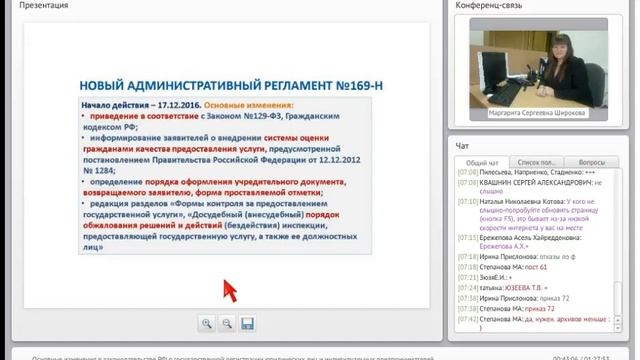The height and width of the screenshot is (360, 640).
Task: Switch to the Общий чат tab
Action: click(x=482, y=162)
